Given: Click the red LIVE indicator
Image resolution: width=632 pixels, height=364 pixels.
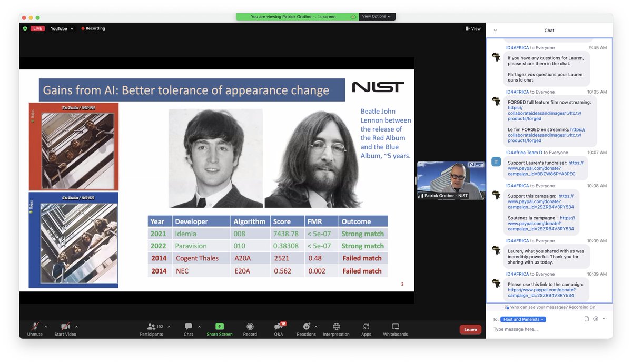Looking at the screenshot, I should [37, 28].
